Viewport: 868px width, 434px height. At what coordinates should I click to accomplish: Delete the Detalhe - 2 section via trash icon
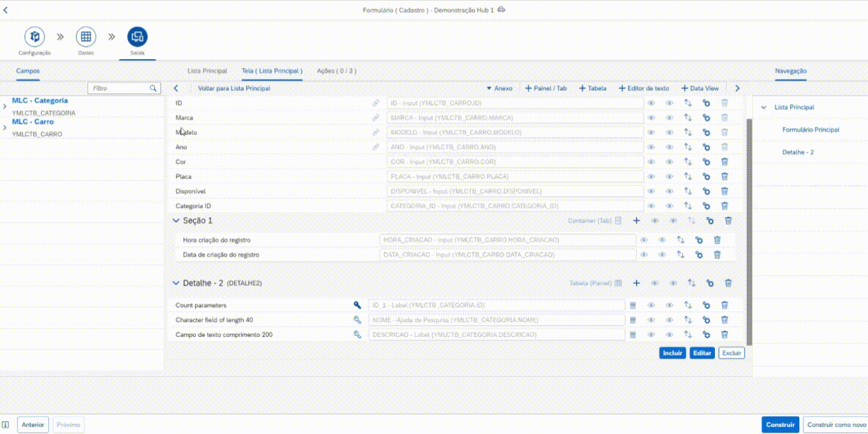tap(728, 283)
